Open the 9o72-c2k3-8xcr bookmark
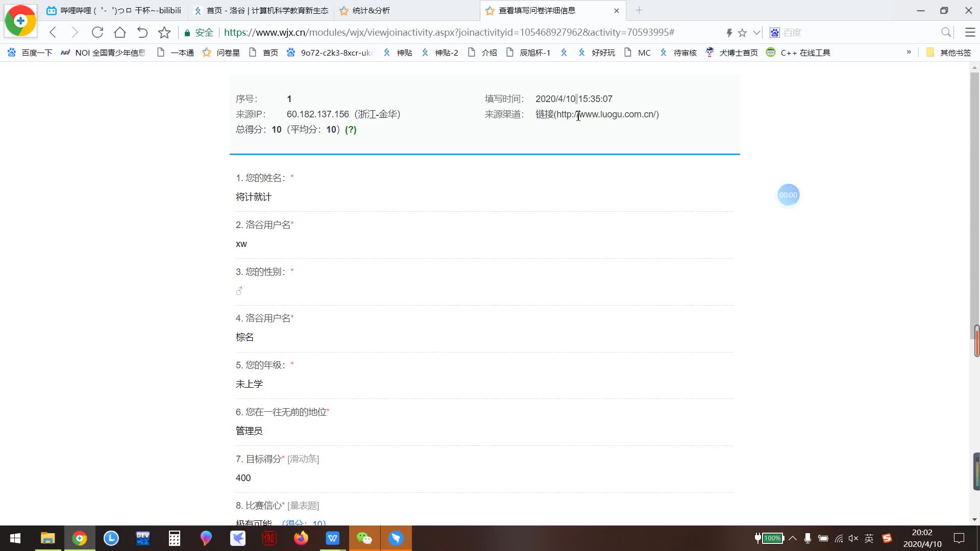 (330, 53)
